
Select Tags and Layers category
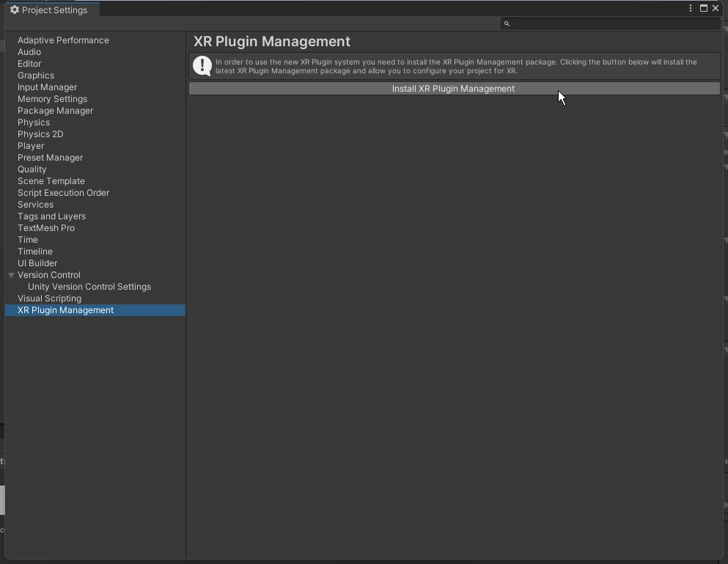click(x=51, y=216)
